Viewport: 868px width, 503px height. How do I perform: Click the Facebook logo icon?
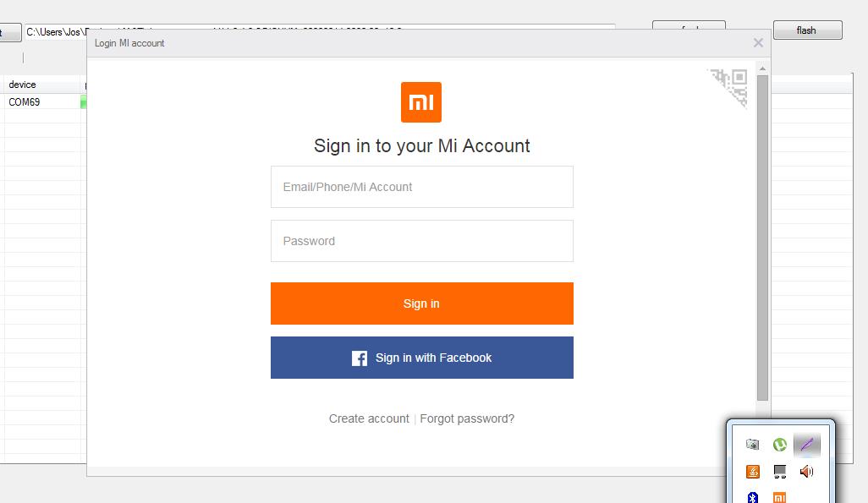click(360, 358)
